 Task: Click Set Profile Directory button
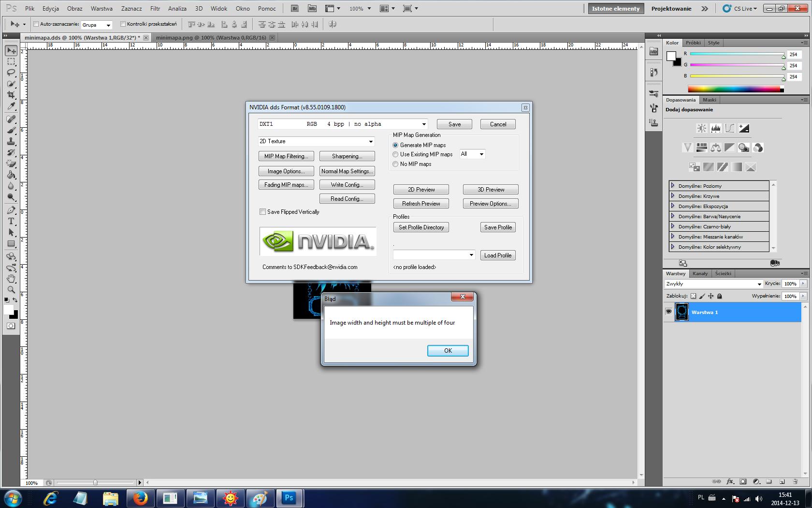[421, 227]
